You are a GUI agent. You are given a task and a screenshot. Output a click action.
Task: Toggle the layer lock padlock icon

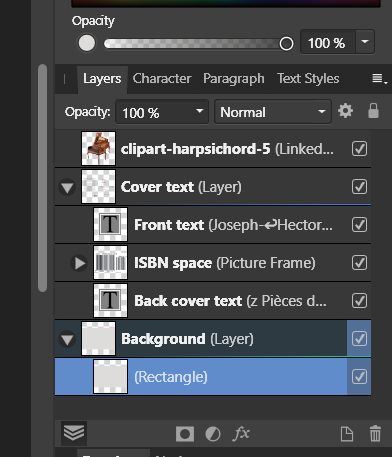tap(373, 111)
